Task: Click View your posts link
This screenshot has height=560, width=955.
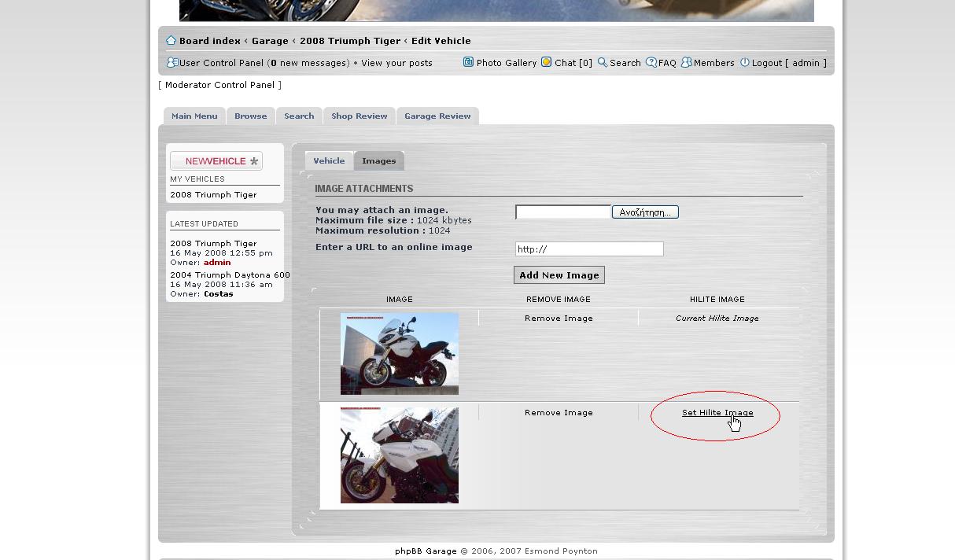Action: coord(396,63)
